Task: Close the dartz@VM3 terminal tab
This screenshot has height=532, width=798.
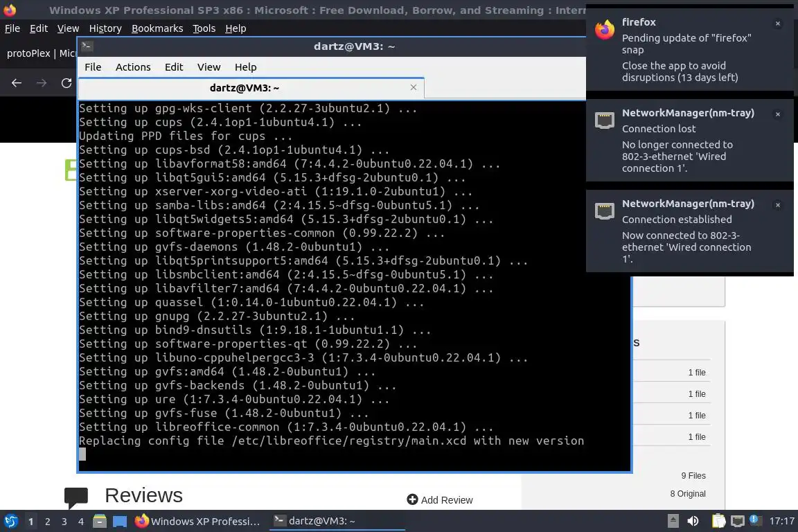Action: [x=414, y=87]
